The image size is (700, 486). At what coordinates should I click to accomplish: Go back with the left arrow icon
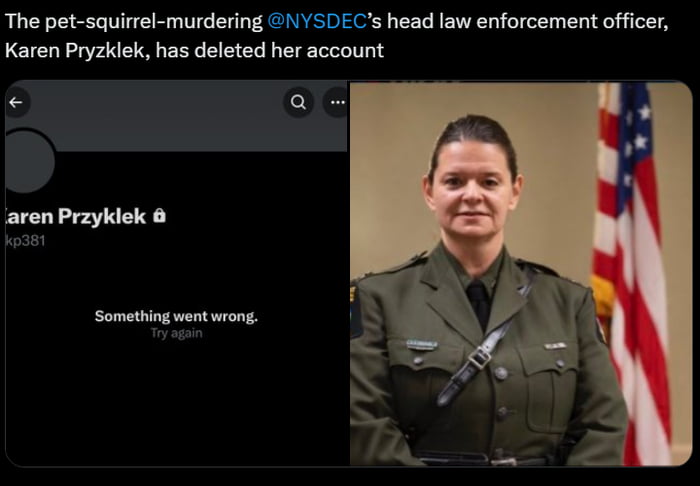(17, 103)
